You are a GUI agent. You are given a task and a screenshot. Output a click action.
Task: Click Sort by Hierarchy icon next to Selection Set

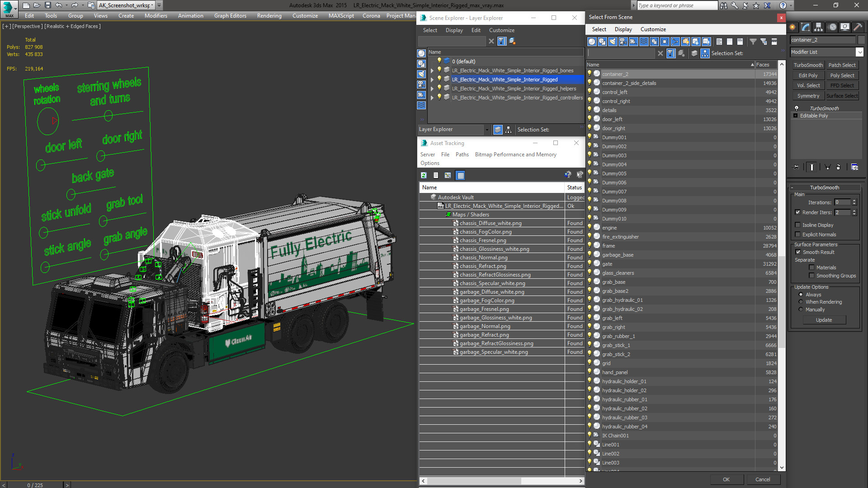(705, 53)
